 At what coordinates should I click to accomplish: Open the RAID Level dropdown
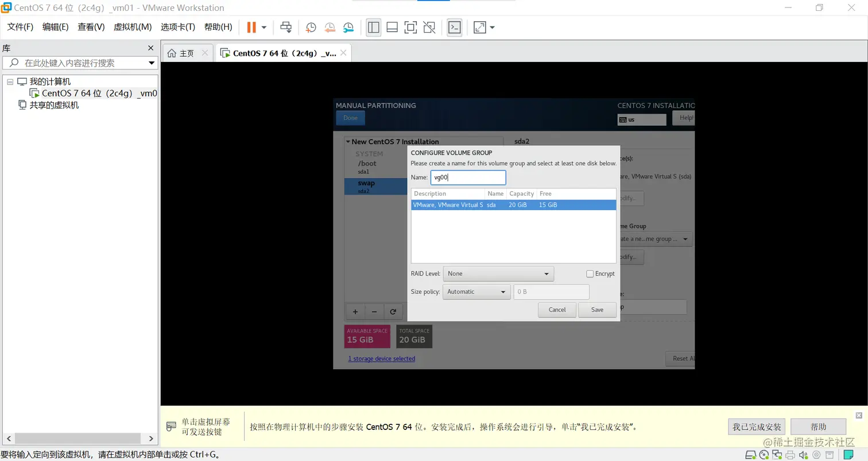498,274
